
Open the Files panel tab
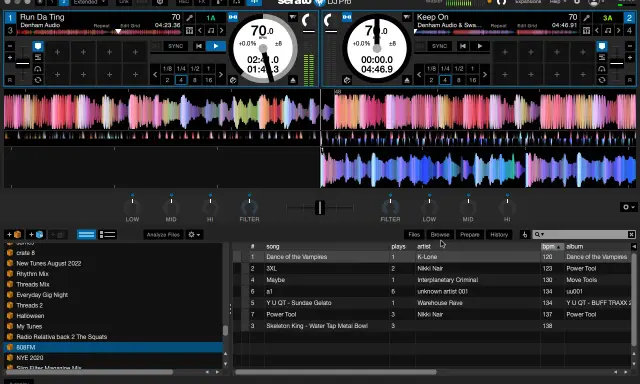(x=414, y=234)
